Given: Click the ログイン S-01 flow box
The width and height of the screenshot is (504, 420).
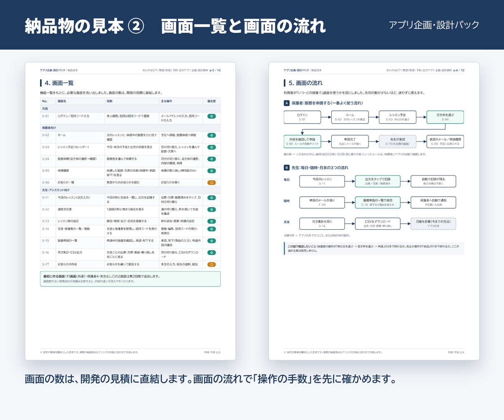Looking at the screenshot, I should (302, 117).
